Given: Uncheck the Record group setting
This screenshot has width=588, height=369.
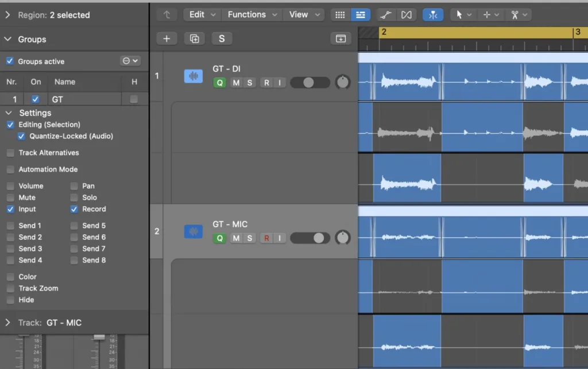Looking at the screenshot, I should coord(74,209).
